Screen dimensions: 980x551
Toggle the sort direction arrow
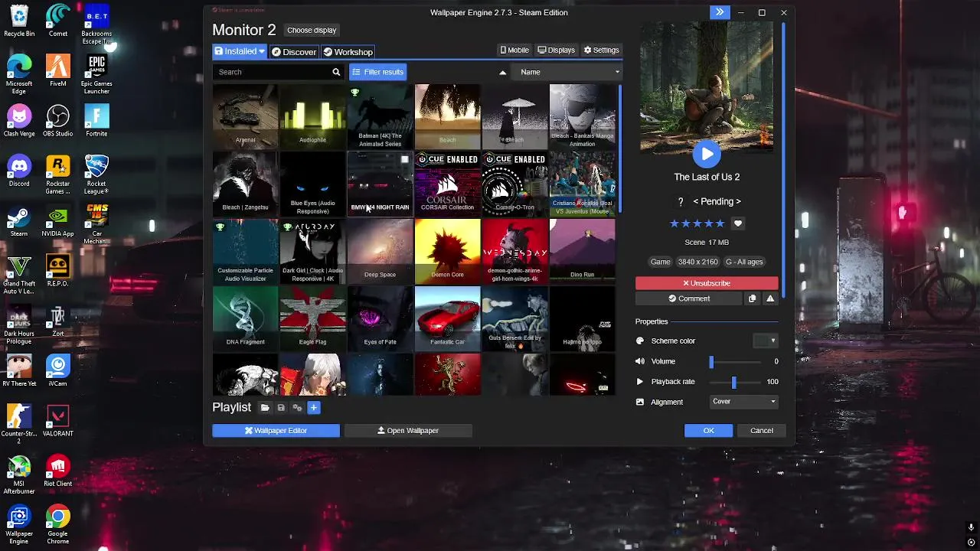(503, 73)
